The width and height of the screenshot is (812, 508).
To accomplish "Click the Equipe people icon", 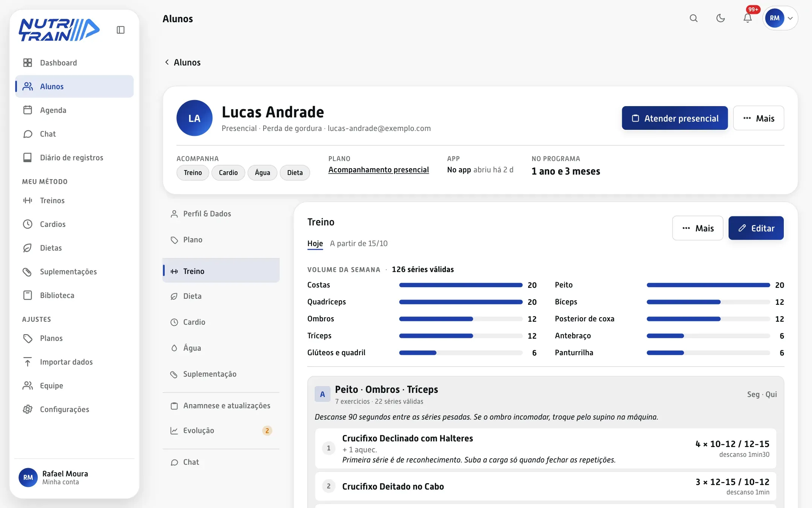I will [27, 386].
